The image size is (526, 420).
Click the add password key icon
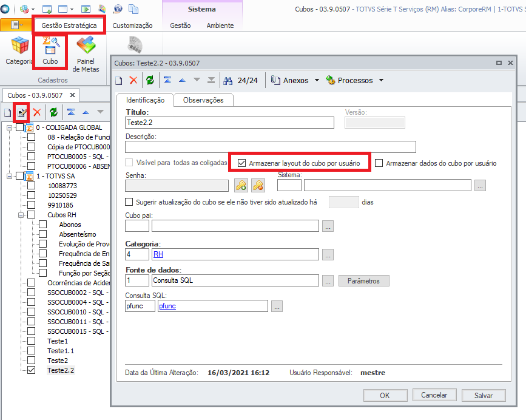[241, 186]
